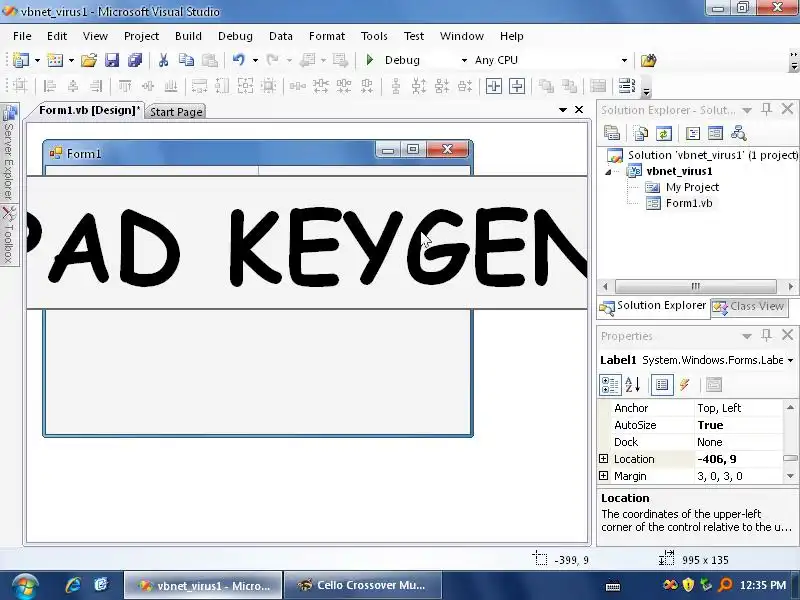
Task: Click the Align to Grid layout icon
Action: [19, 86]
